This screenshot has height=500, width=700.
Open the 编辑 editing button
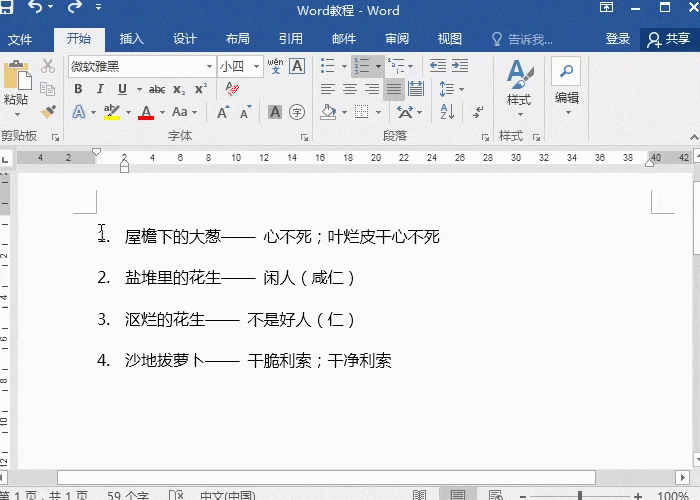click(567, 86)
